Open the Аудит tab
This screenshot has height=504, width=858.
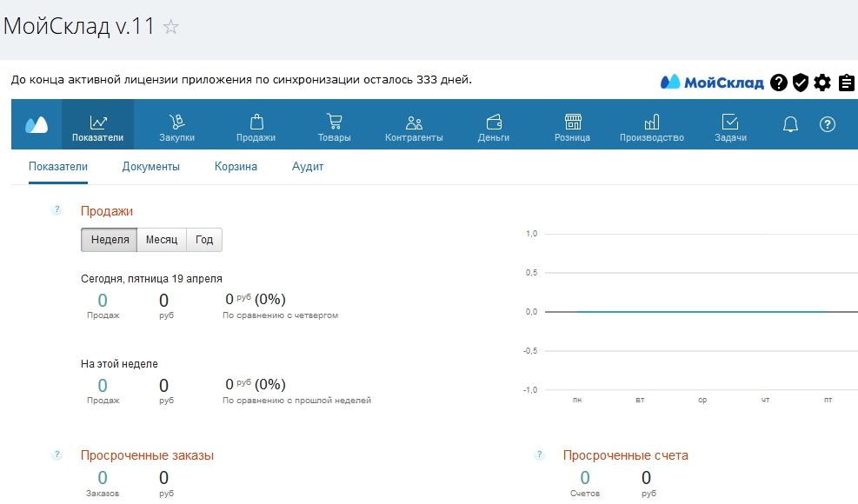click(x=308, y=167)
